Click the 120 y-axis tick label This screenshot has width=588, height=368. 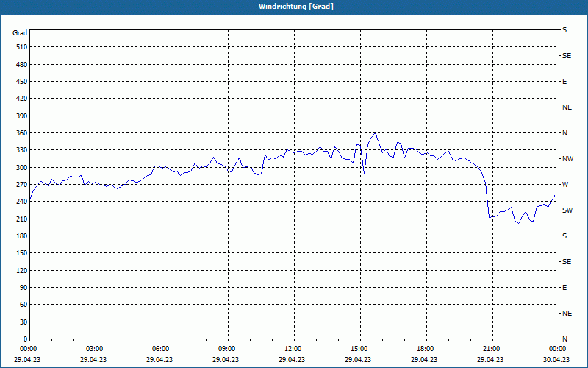[x=22, y=270]
